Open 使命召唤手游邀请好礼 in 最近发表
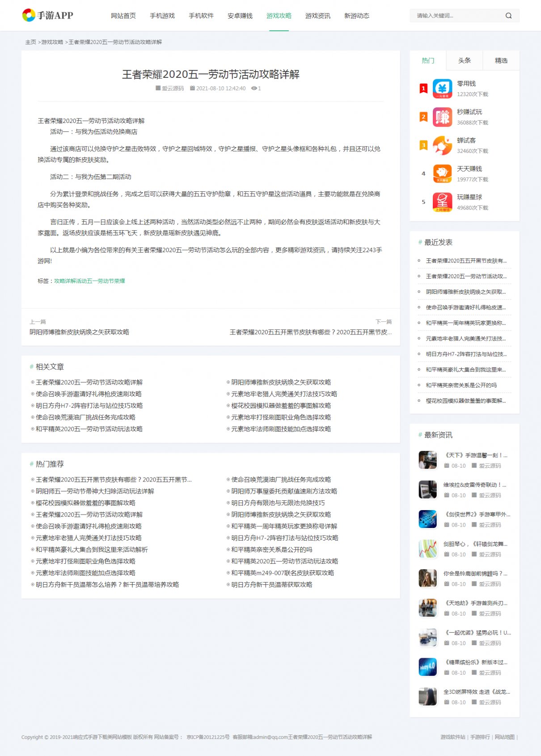541x756 pixels. point(466,307)
